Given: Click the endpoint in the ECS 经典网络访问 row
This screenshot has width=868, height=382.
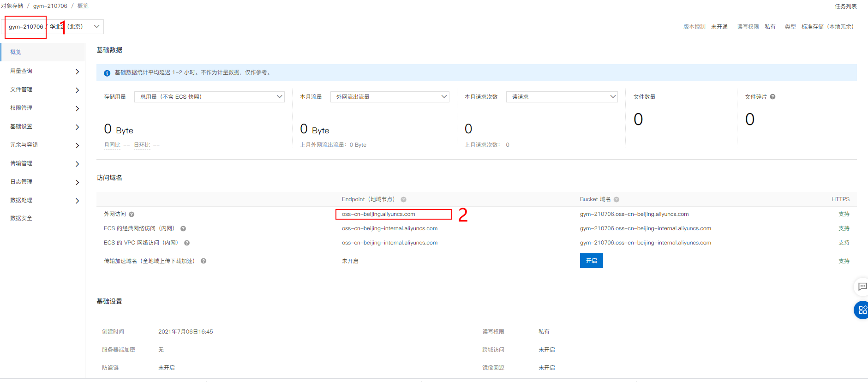Looking at the screenshot, I should [390, 228].
